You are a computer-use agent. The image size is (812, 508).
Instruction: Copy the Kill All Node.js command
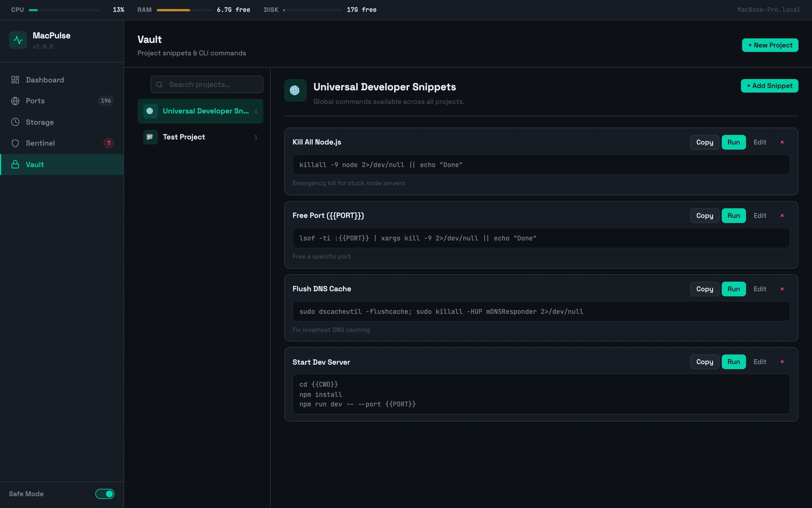(705, 142)
